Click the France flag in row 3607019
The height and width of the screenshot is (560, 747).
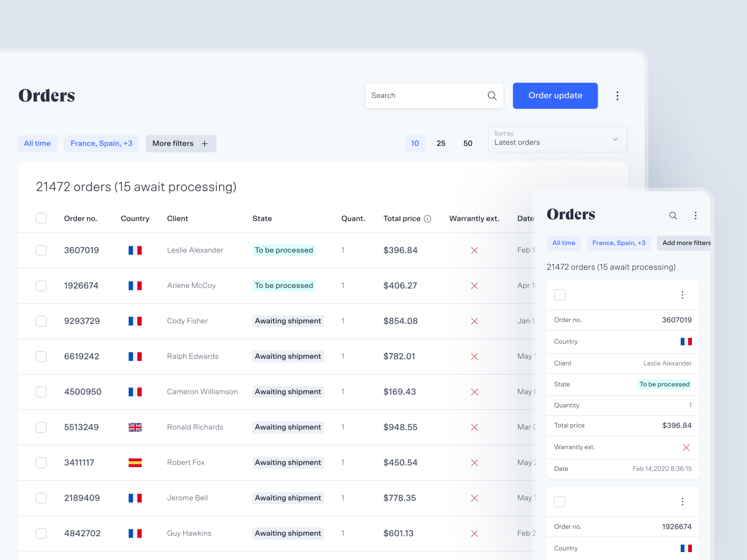tap(135, 251)
